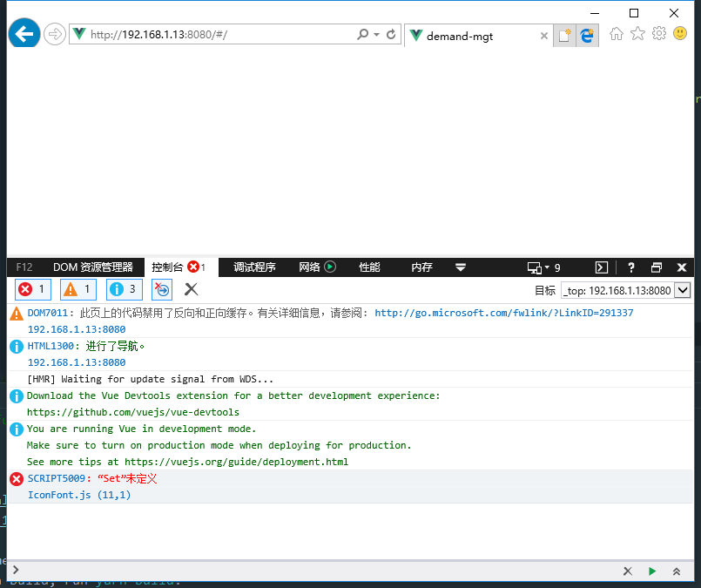
Task: Open the 网络 network tab
Action: [x=317, y=267]
